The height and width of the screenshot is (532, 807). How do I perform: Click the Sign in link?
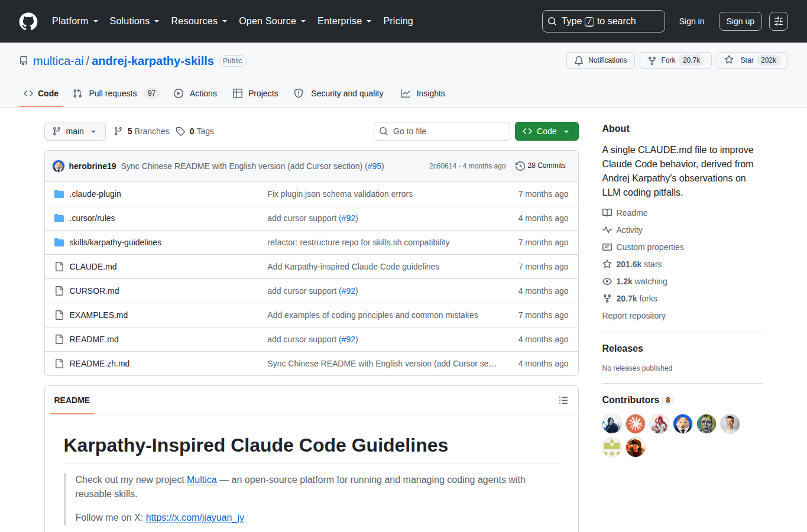pos(692,21)
